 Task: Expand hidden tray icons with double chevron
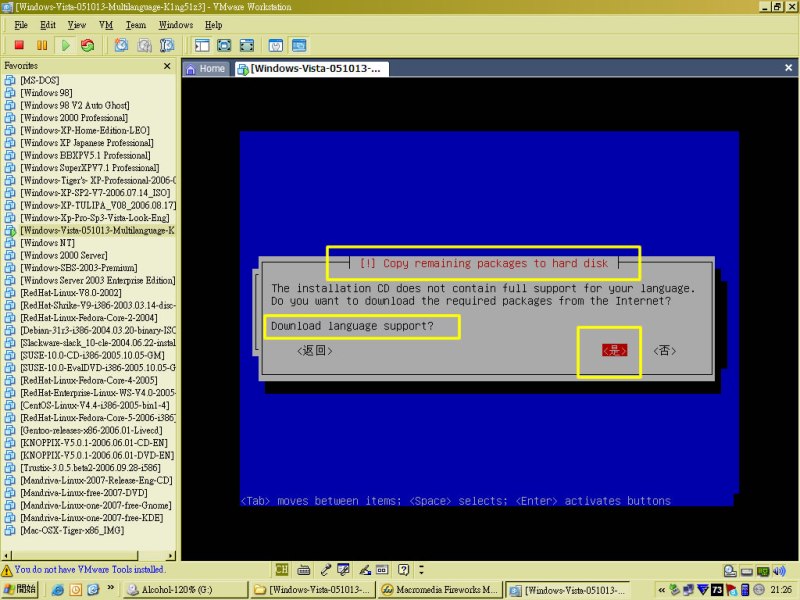[x=662, y=590]
